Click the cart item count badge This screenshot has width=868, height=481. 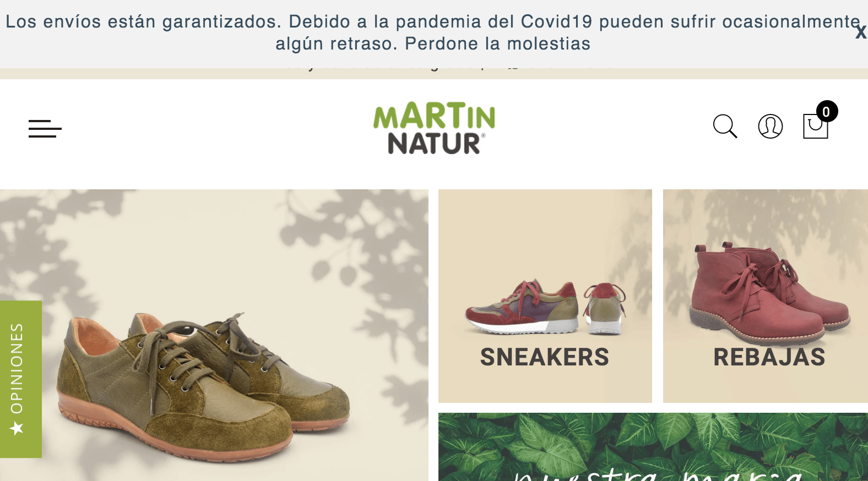click(x=827, y=111)
